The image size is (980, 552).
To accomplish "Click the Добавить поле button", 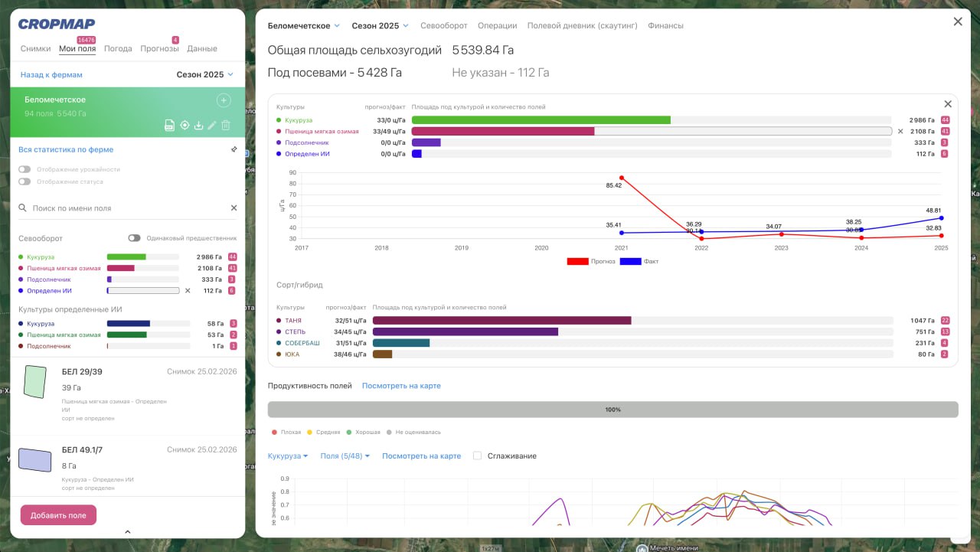I will point(58,515).
